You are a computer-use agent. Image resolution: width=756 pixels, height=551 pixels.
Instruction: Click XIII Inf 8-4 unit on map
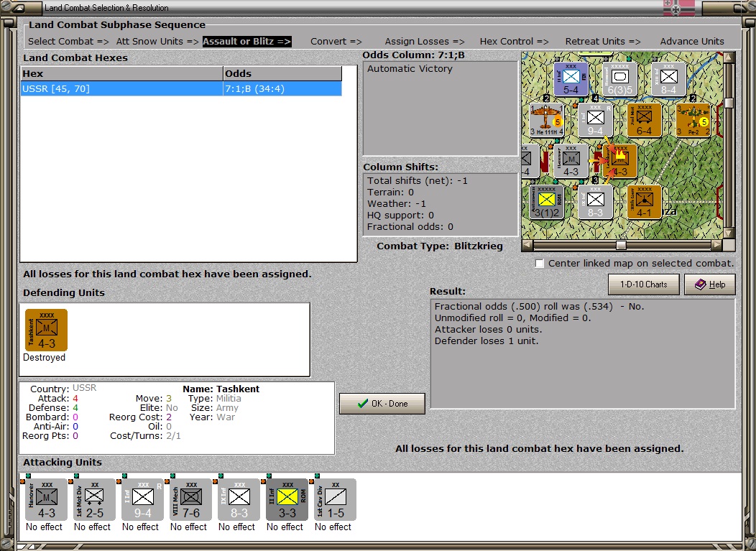668,80
